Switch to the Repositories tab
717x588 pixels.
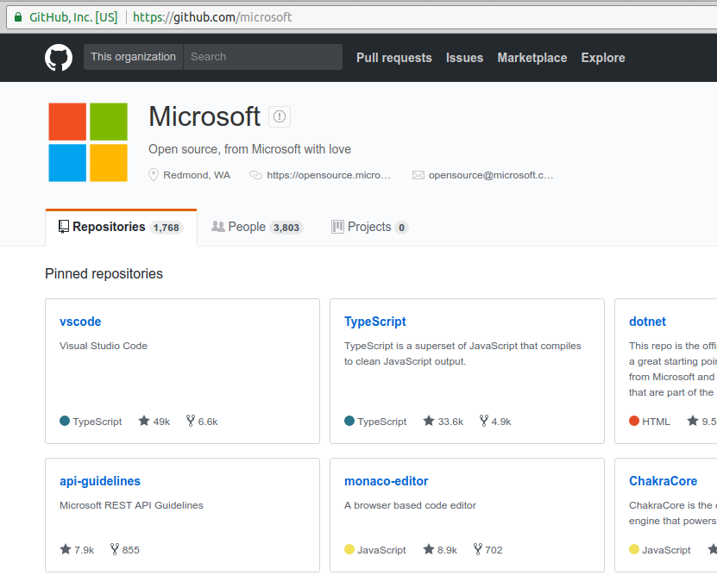(x=121, y=227)
